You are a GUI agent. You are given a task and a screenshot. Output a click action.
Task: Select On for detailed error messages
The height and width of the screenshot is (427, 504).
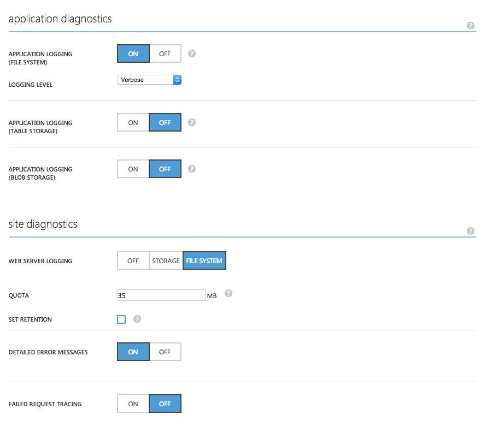[x=133, y=352]
